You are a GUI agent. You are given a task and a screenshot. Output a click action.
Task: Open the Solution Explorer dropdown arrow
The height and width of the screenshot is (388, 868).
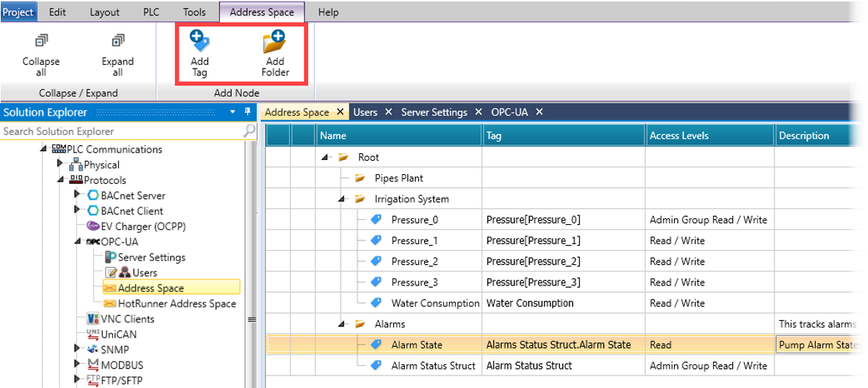pyautogui.click(x=233, y=112)
